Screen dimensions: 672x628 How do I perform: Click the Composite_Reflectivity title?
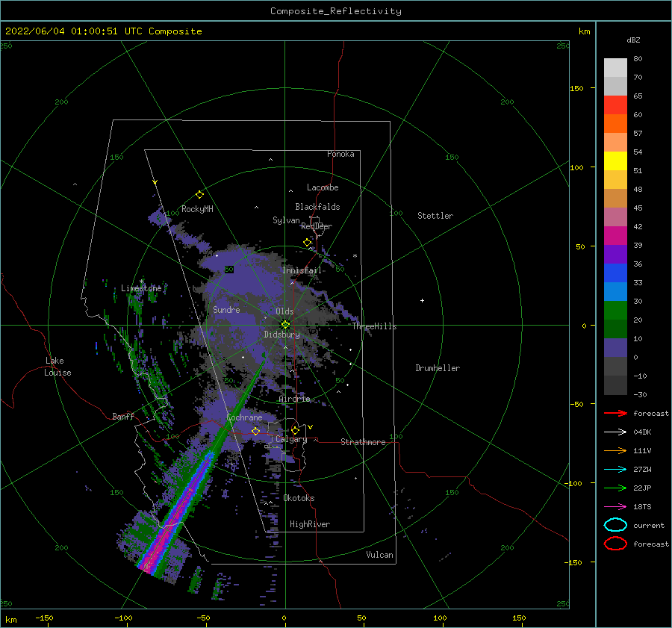click(336, 11)
